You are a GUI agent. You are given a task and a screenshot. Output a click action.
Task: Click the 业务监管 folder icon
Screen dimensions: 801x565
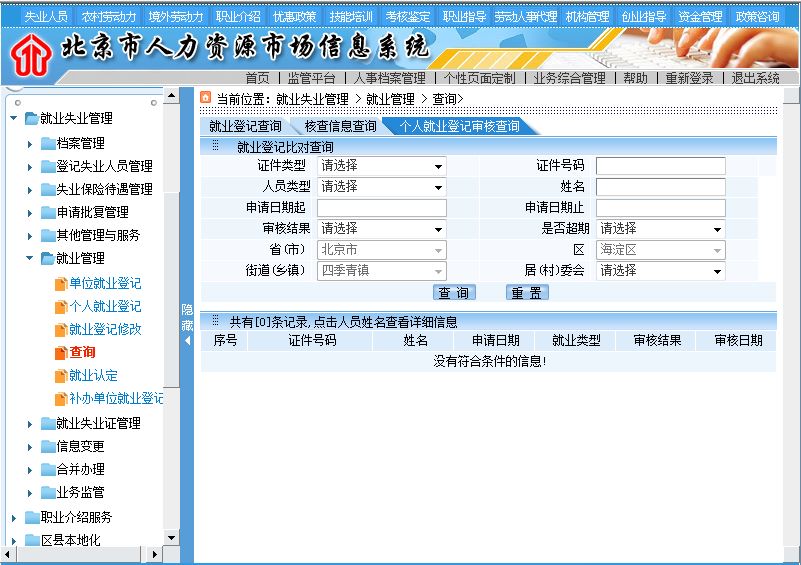tap(48, 492)
